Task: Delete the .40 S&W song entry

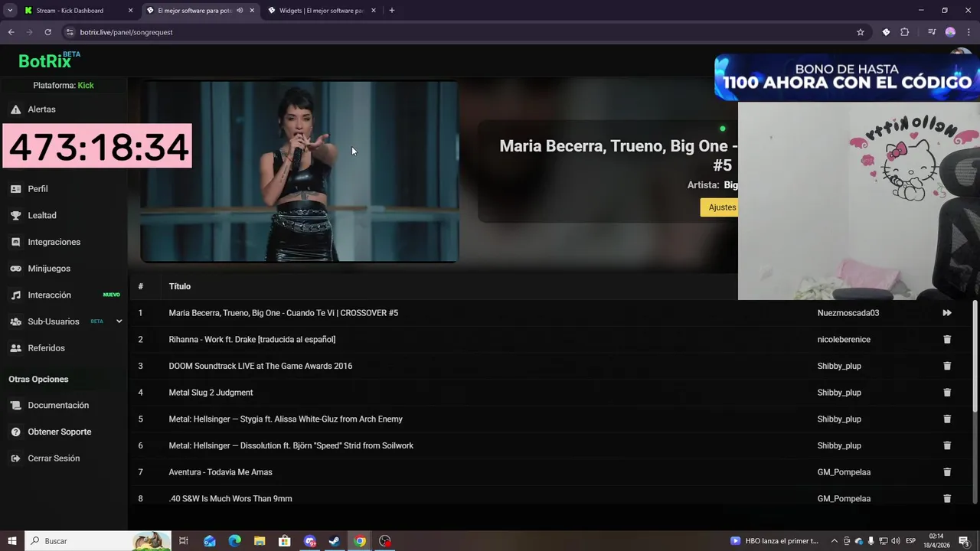Action: click(x=947, y=499)
